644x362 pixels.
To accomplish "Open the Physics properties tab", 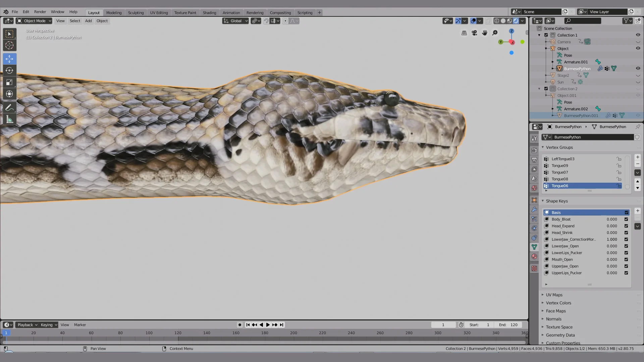I will (x=534, y=228).
